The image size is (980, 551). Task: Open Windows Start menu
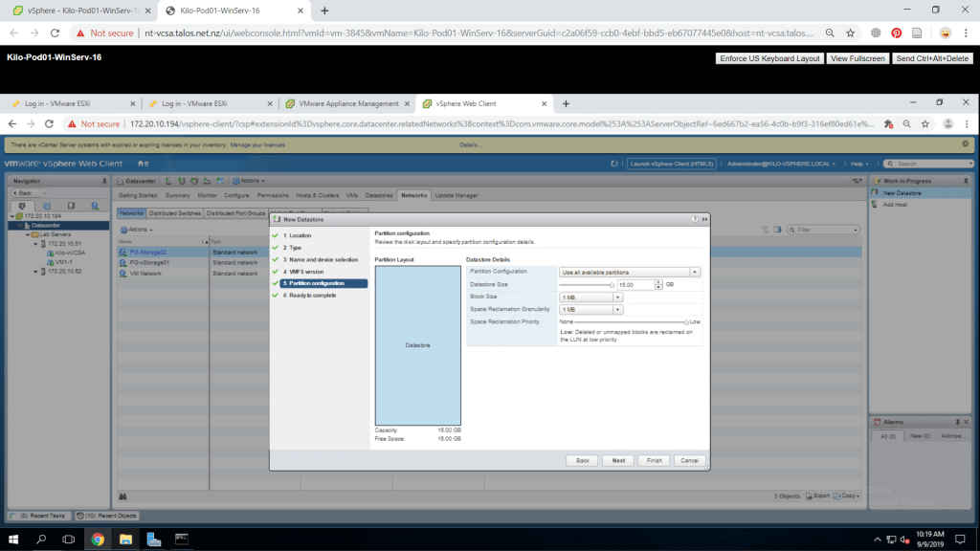coord(13,540)
